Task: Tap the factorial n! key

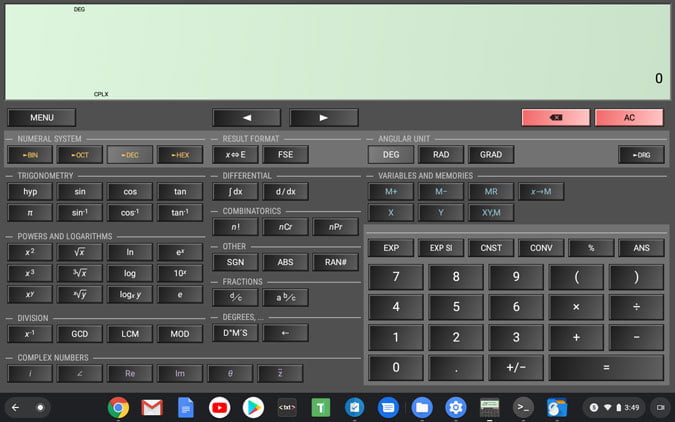Action: coord(235,227)
